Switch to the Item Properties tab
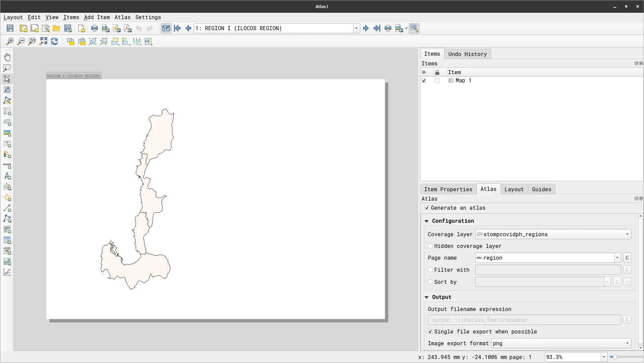Image resolution: width=644 pixels, height=363 pixels. pos(448,189)
